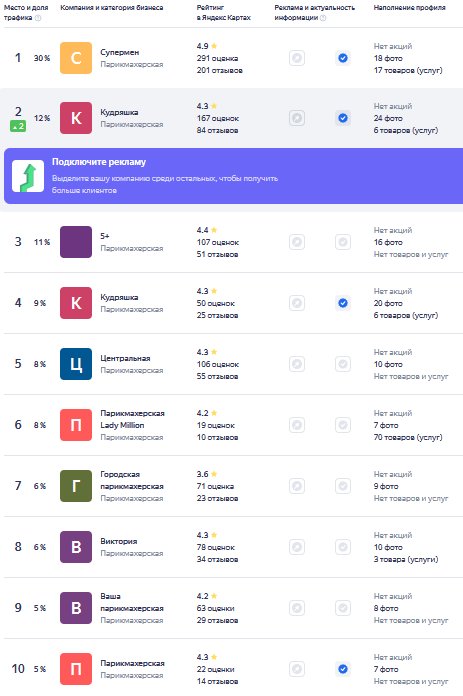The width and height of the screenshot is (463, 696).
Task: Open the Ваша парикмахерская company entry
Action: [x=132, y=602]
